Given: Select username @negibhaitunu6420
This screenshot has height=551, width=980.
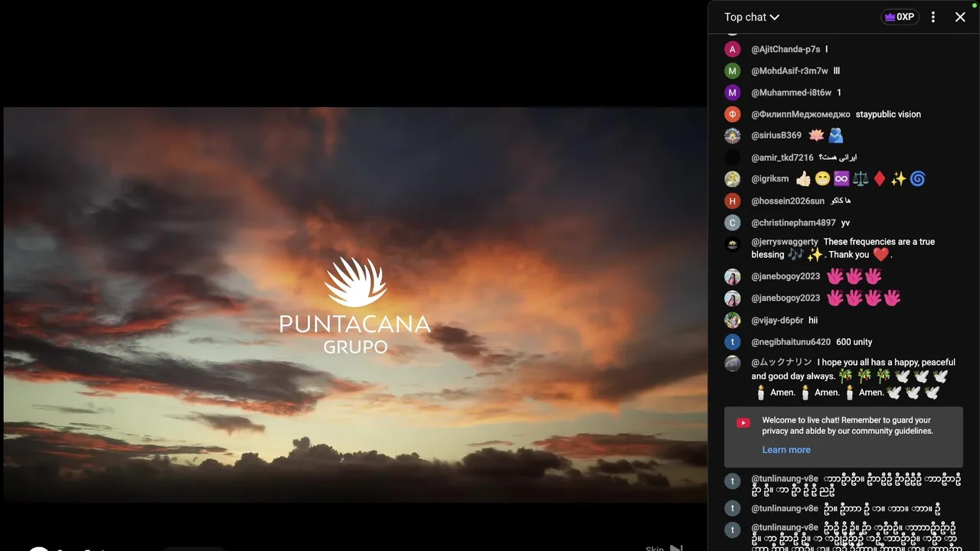Looking at the screenshot, I should tap(791, 342).
